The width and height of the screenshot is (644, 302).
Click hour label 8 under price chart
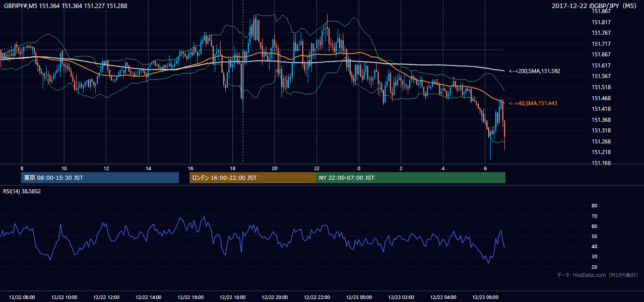coord(22,168)
